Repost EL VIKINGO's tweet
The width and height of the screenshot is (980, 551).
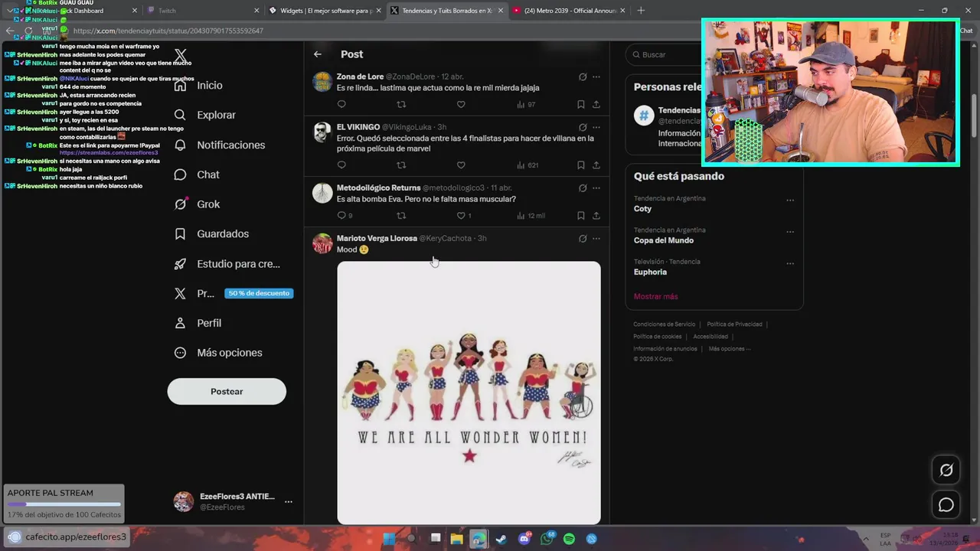[x=401, y=165]
